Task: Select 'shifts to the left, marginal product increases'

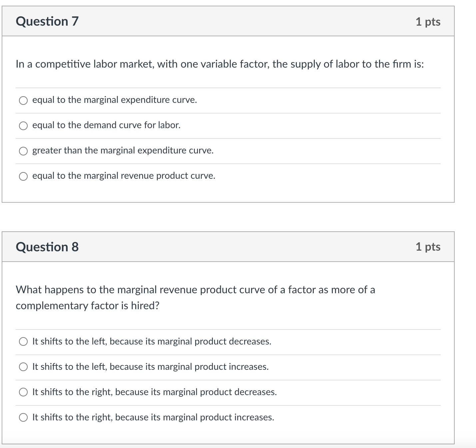Action: 23,367
